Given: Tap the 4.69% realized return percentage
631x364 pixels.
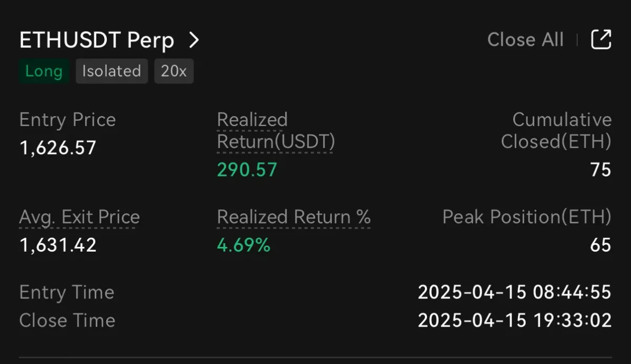Looking at the screenshot, I should click(243, 245).
